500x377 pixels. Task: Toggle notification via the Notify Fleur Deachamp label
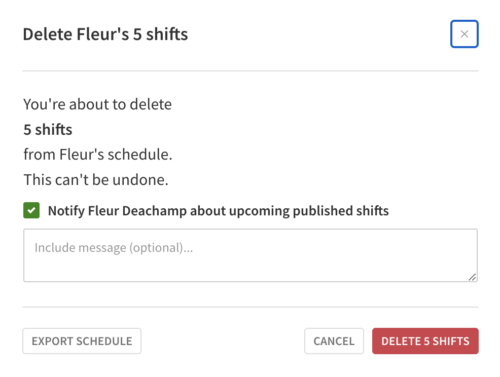218,211
